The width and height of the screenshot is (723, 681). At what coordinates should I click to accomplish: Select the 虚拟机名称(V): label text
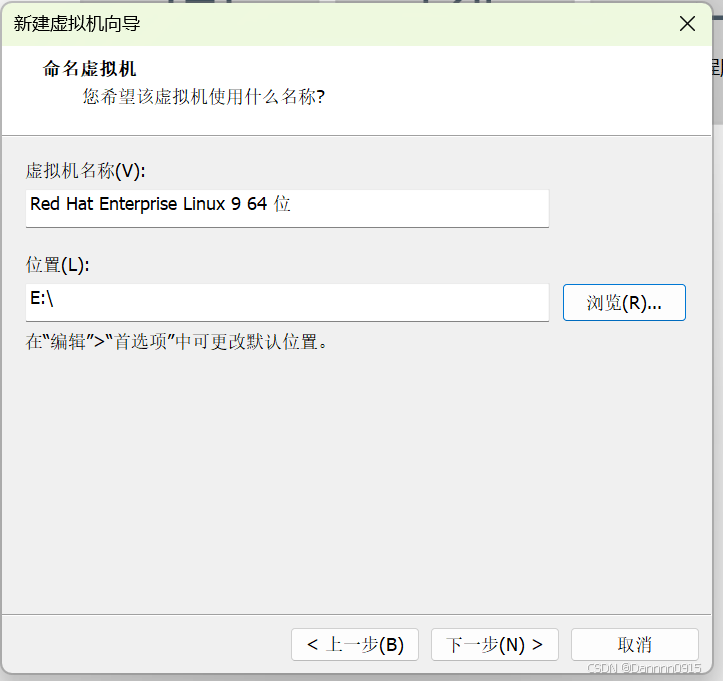tap(86, 171)
